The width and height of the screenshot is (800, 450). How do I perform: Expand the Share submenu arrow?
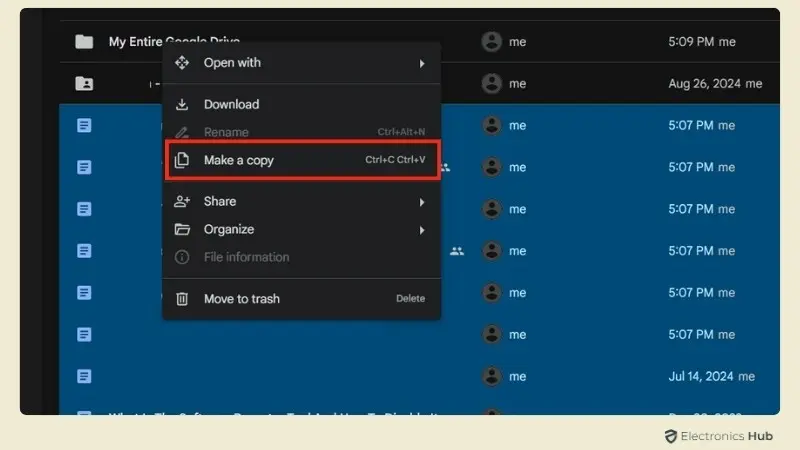pos(422,202)
